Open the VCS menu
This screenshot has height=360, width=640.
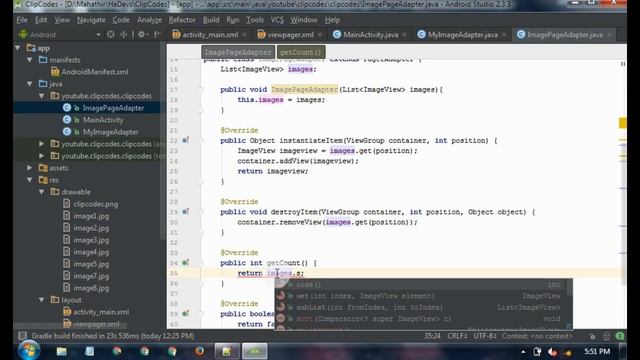[x=277, y=20]
